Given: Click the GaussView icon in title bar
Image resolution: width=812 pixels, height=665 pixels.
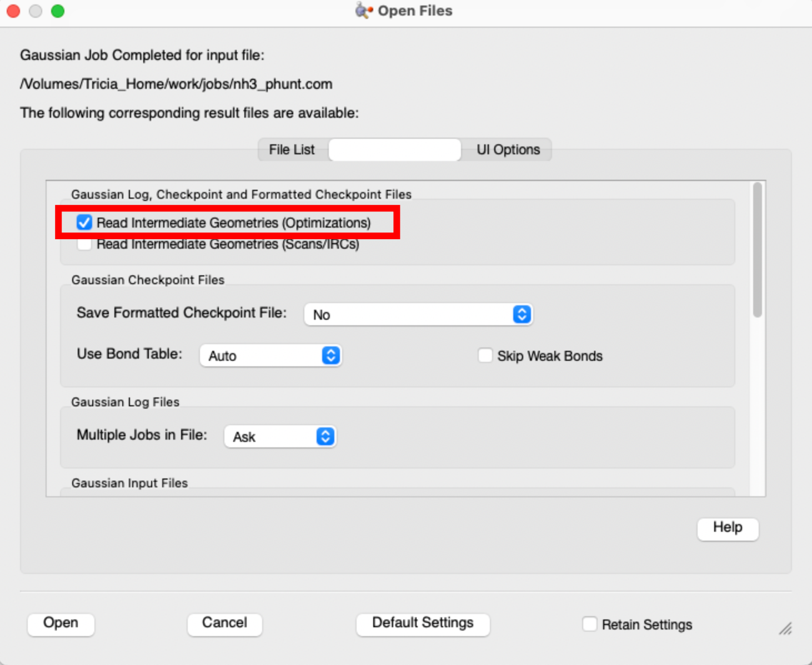Looking at the screenshot, I should (x=364, y=11).
